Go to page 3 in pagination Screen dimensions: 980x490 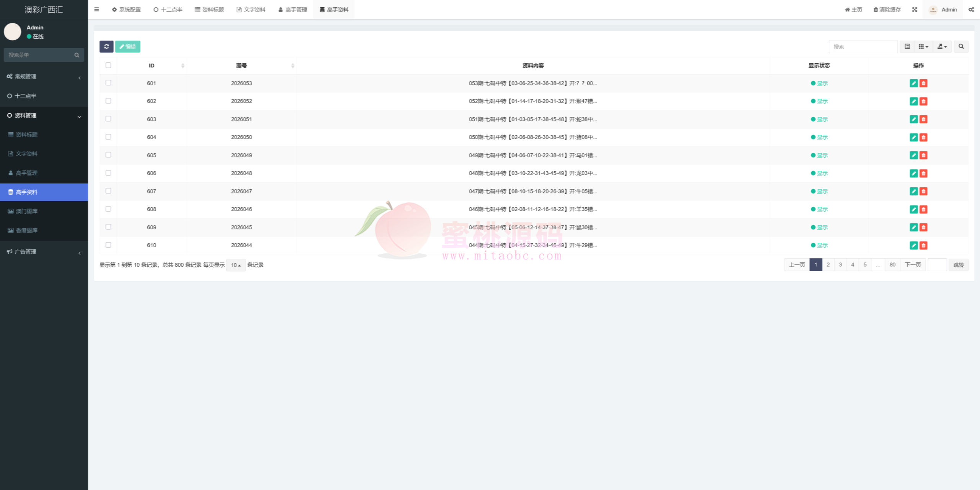(840, 265)
